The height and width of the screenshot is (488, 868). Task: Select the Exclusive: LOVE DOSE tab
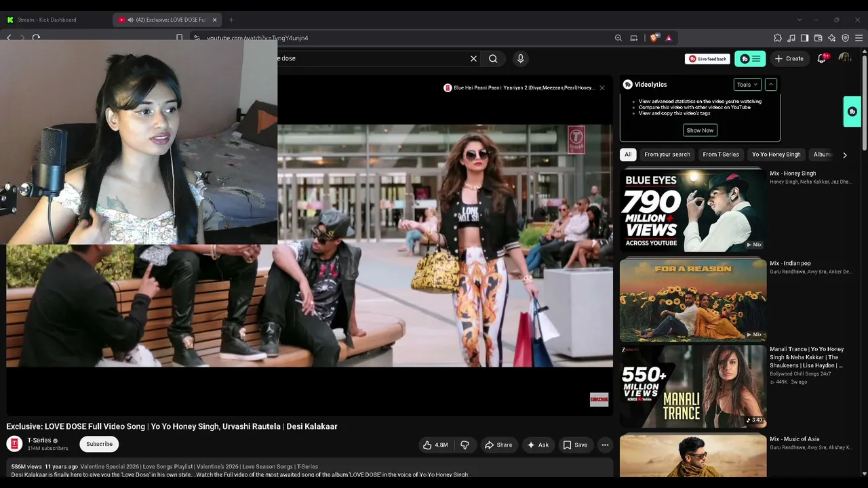tap(167, 20)
